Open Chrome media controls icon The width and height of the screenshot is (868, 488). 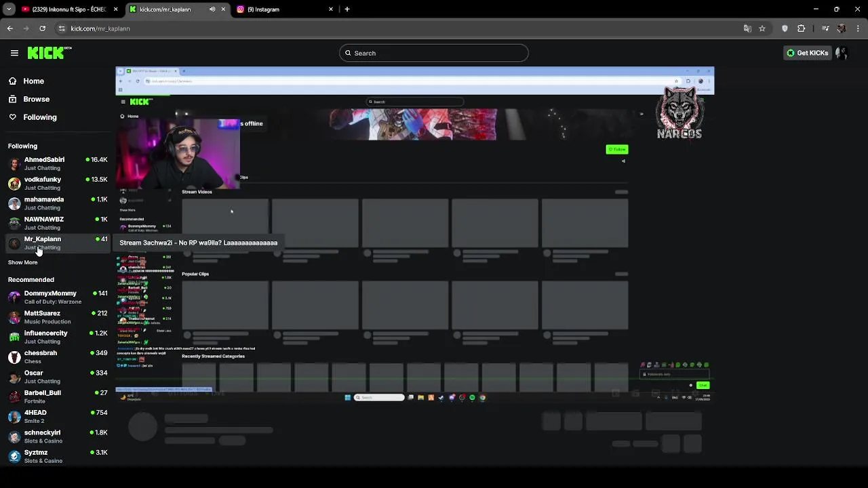pyautogui.click(x=825, y=28)
